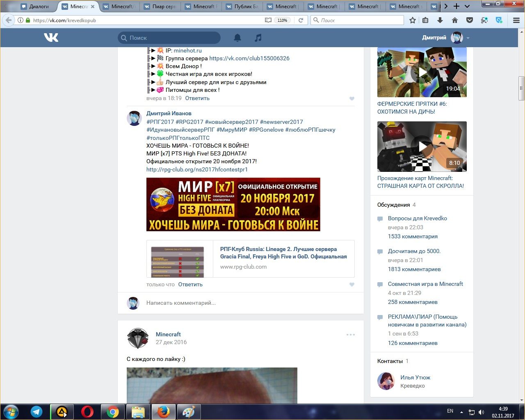This screenshot has width=525, height=420.
Task: Open Telegram in taskbar
Action: [x=37, y=412]
